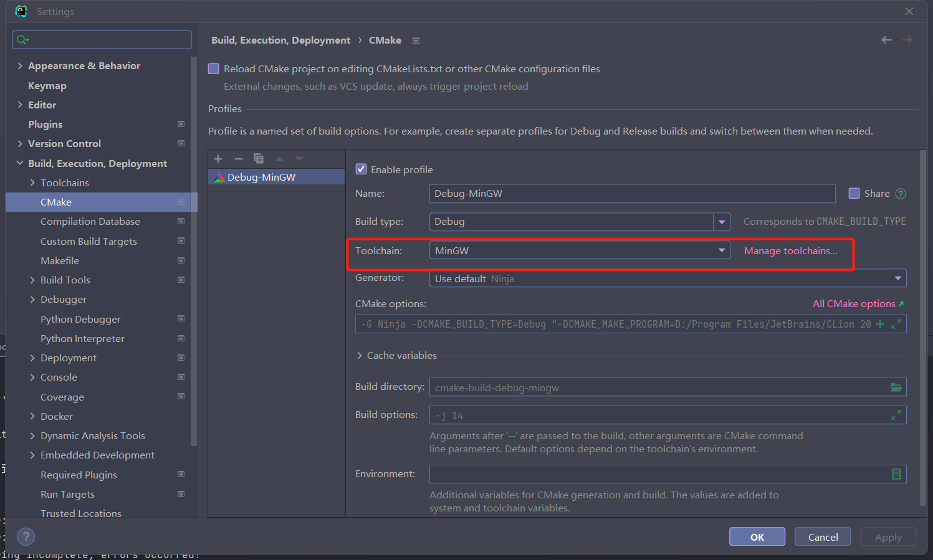Open help with question mark button
The height and width of the screenshot is (560, 933).
(x=26, y=537)
